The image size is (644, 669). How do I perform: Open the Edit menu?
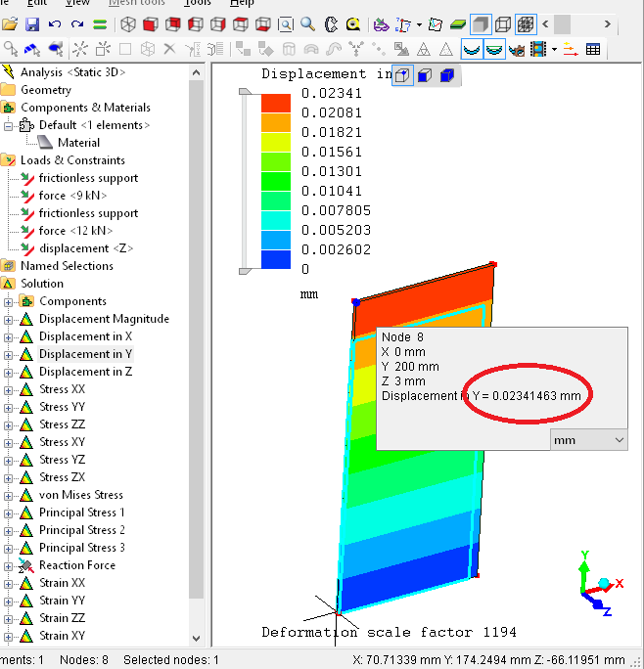[37, 3]
